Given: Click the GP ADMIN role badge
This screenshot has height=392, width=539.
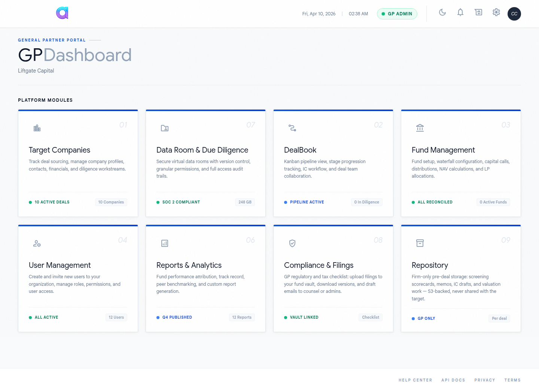Looking at the screenshot, I should pyautogui.click(x=397, y=14).
